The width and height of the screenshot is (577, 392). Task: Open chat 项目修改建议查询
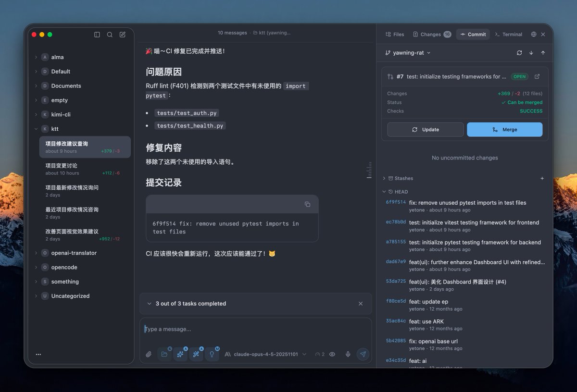(x=85, y=147)
